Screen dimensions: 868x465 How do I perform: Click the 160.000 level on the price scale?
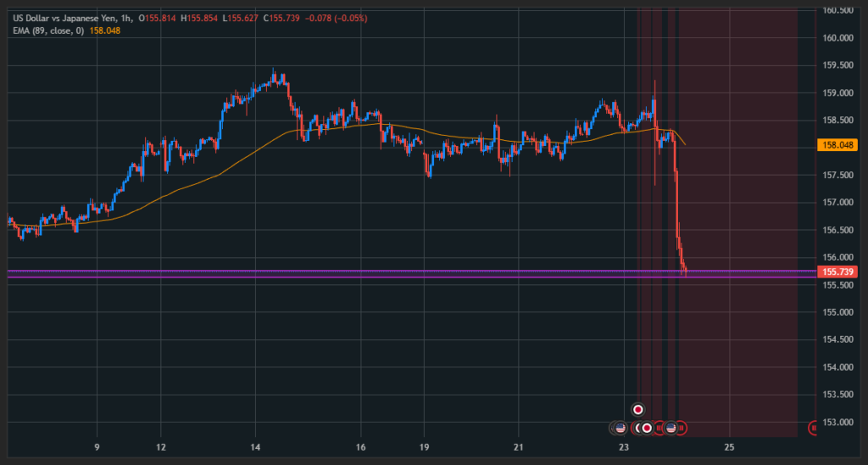[837, 37]
